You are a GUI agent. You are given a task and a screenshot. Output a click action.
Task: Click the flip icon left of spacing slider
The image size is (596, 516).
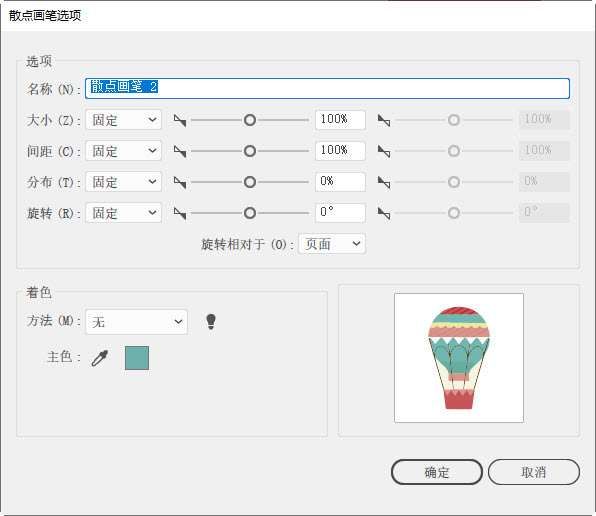pyautogui.click(x=180, y=151)
